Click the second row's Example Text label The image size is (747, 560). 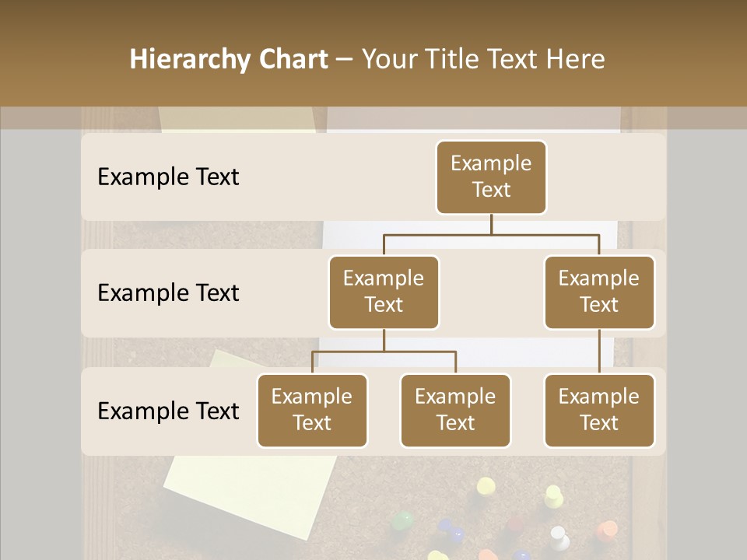tap(168, 293)
